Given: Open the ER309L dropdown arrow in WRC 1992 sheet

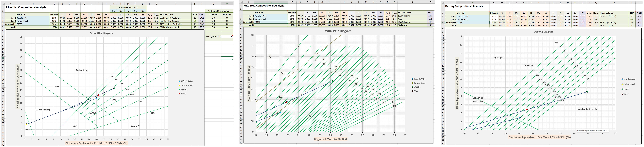Looking at the screenshot, I should (289, 22).
